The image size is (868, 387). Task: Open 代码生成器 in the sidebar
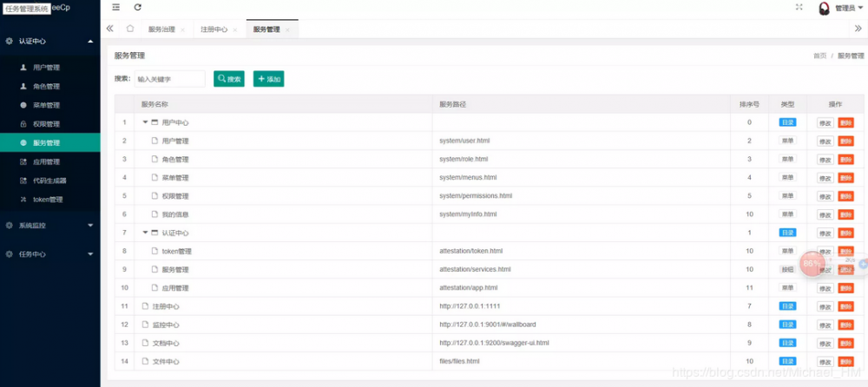pos(49,180)
